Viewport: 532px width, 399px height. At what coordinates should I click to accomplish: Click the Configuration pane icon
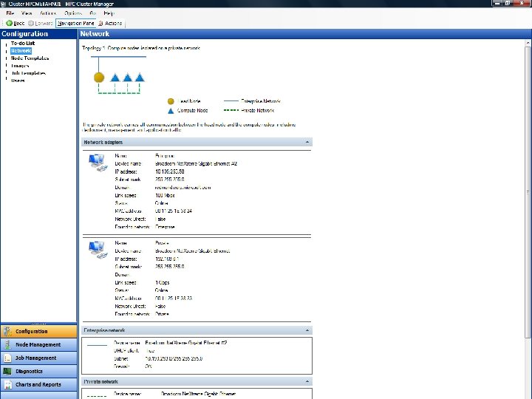pyautogui.click(x=7, y=331)
